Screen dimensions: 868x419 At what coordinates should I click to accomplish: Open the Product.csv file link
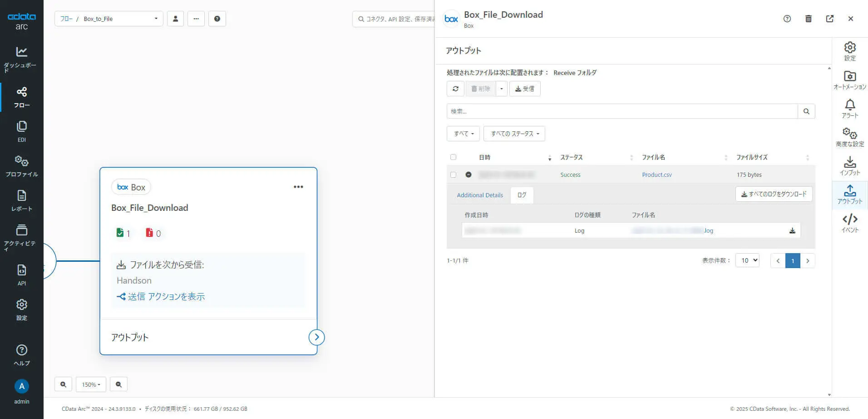(x=657, y=175)
